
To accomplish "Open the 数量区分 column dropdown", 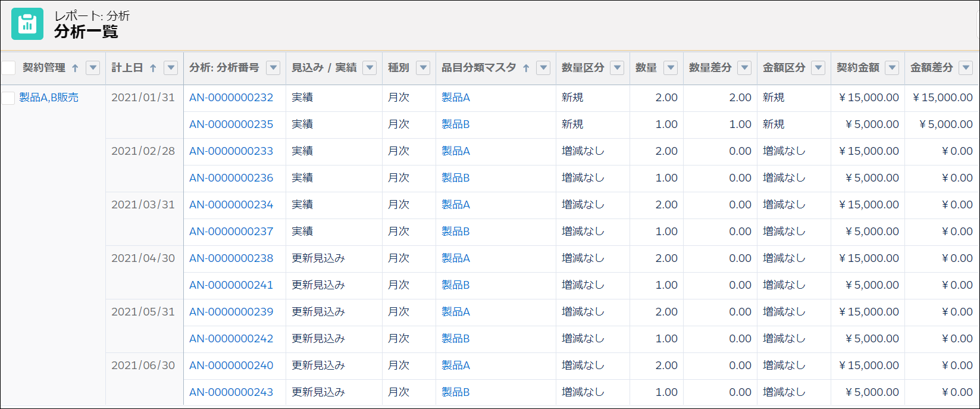I will (617, 68).
